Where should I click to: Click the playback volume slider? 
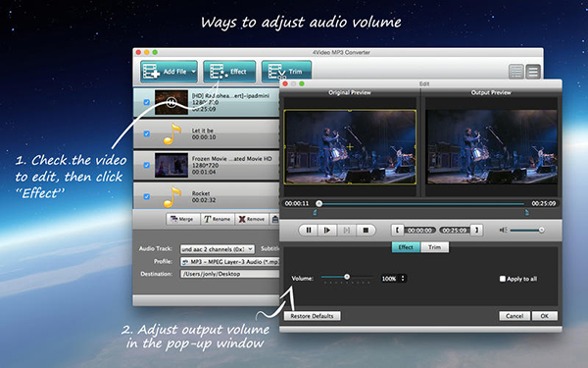(527, 230)
